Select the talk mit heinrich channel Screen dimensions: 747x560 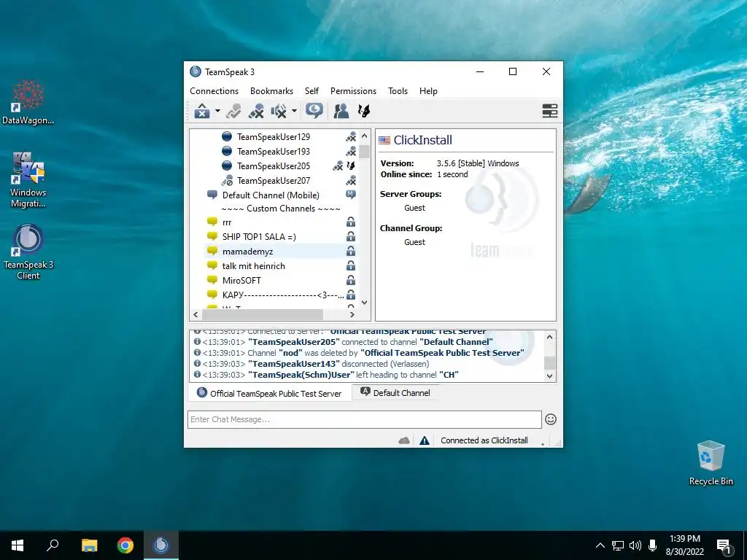click(x=253, y=265)
